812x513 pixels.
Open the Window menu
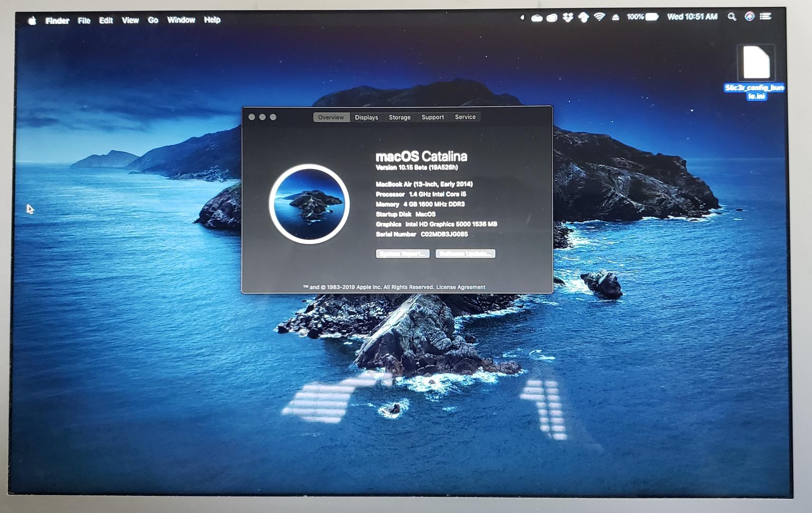(x=181, y=19)
